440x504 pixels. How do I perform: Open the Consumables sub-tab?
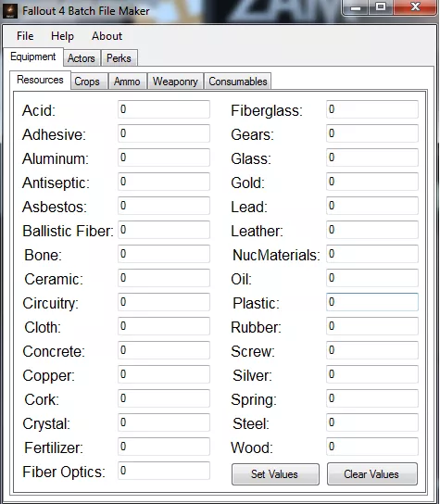pos(238,82)
